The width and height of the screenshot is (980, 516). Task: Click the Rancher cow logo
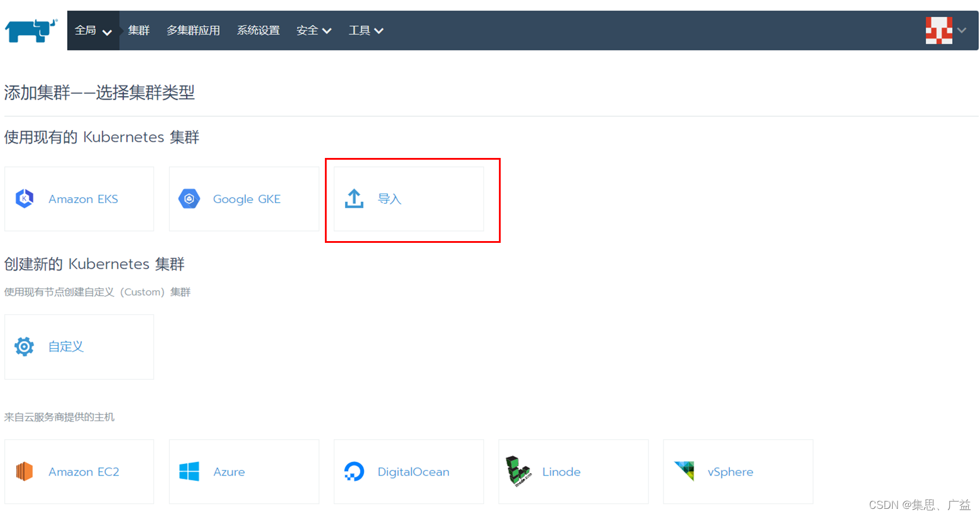click(x=31, y=30)
